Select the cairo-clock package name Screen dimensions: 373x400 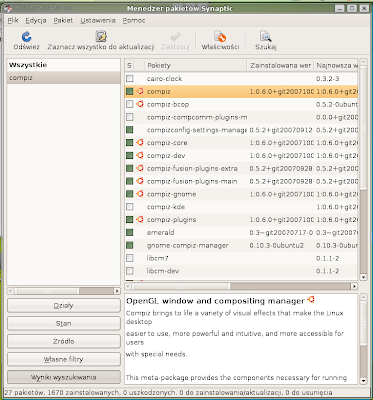[164, 79]
